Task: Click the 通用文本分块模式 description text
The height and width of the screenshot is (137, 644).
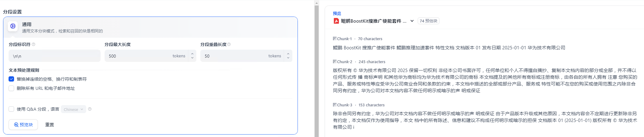Action: click(x=62, y=31)
